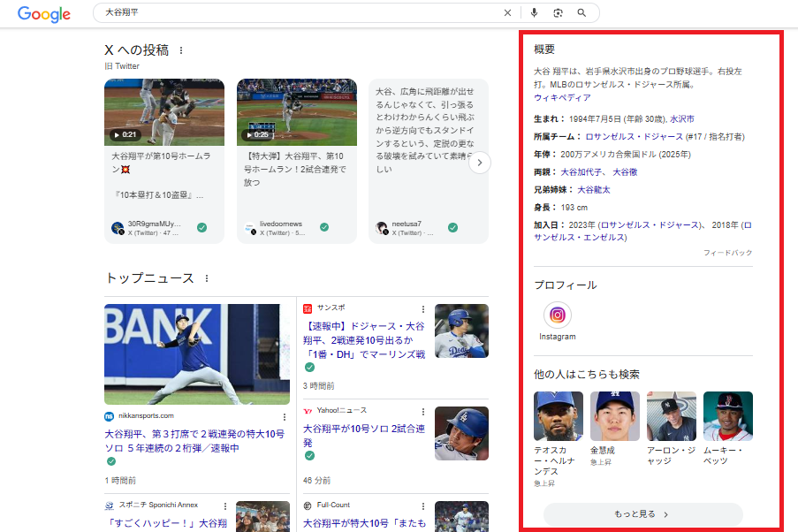Clear the search box with X icon

coord(507,12)
